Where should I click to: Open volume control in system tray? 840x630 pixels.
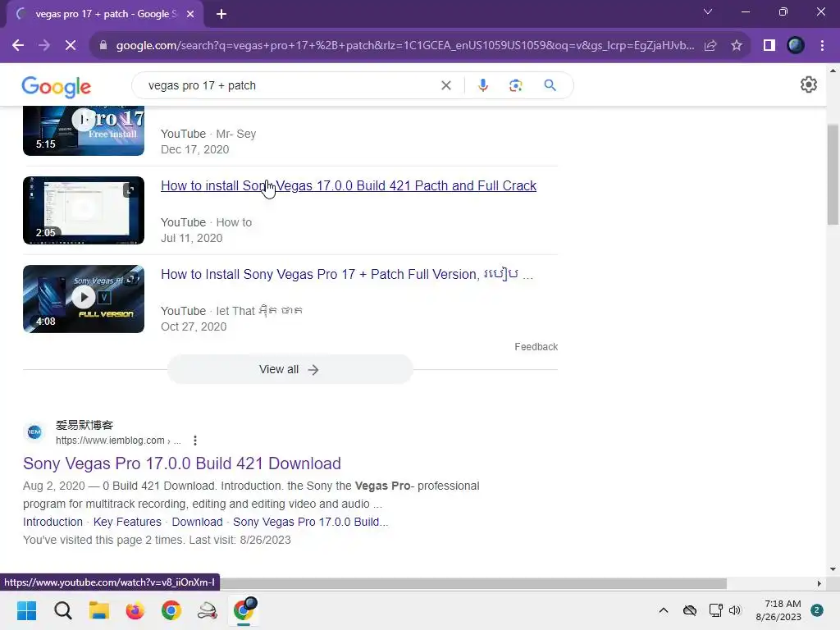[x=735, y=610]
